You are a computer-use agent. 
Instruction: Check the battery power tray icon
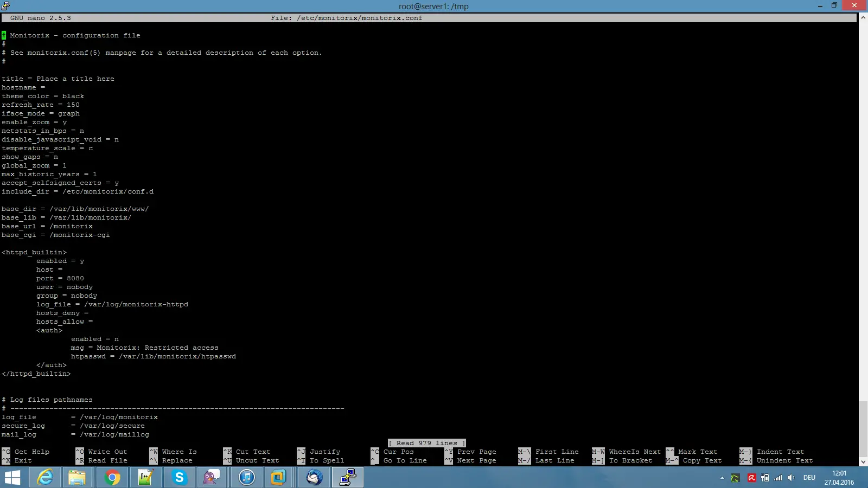[x=765, y=478]
